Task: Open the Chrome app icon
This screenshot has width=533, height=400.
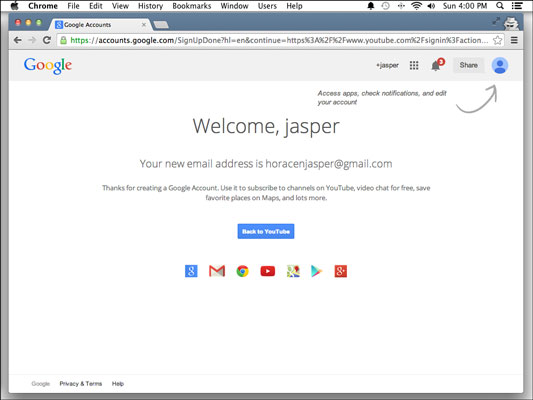Action: 242,271
